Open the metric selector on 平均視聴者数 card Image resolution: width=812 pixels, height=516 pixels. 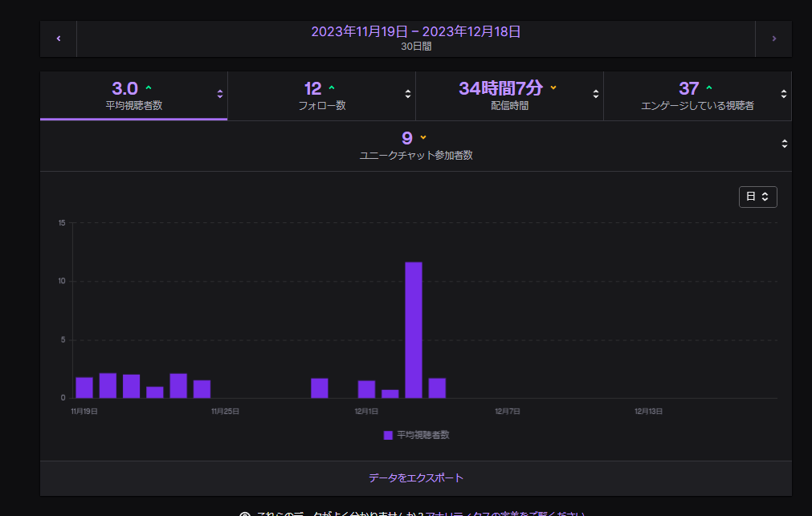218,94
